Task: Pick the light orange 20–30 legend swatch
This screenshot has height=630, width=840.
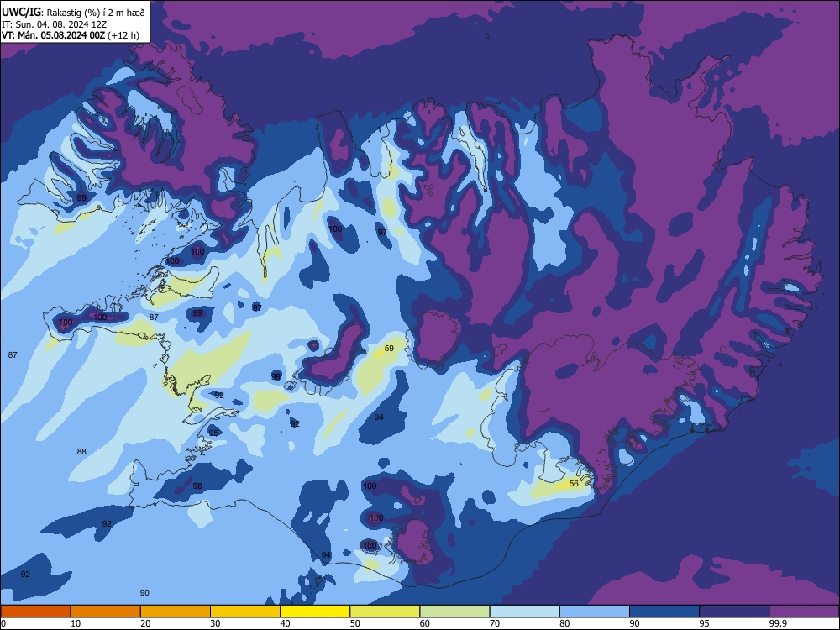Action: coord(176,612)
